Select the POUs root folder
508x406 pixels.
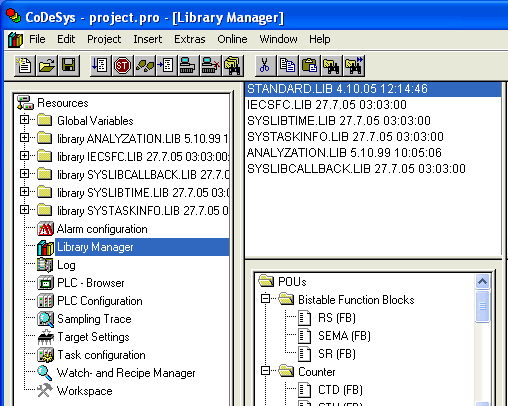(292, 282)
